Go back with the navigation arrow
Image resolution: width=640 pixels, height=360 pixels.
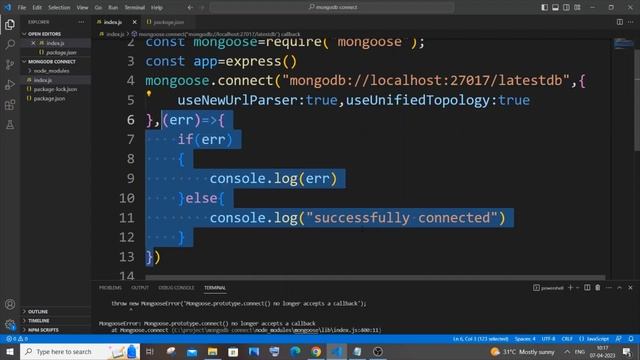point(190,7)
